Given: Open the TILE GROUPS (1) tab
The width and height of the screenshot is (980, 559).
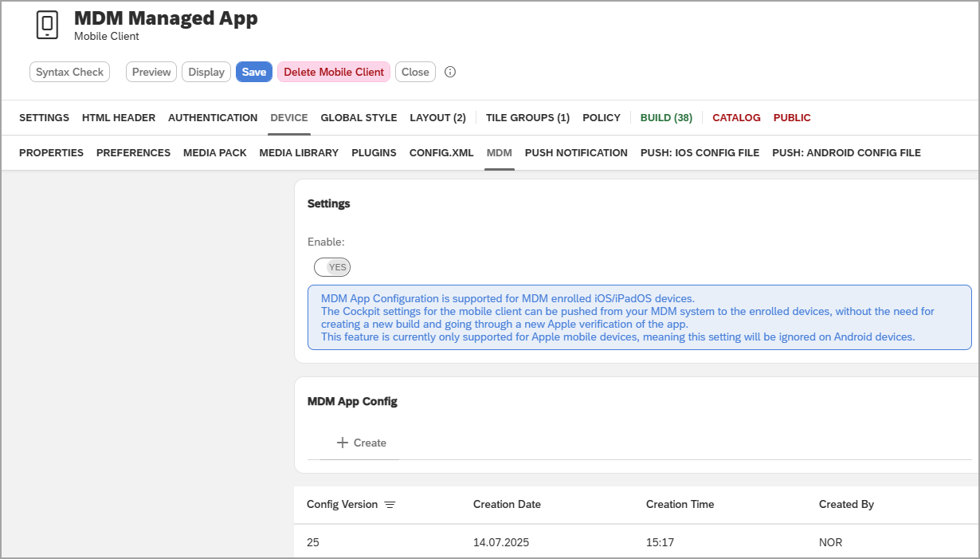Looking at the screenshot, I should pyautogui.click(x=527, y=117).
